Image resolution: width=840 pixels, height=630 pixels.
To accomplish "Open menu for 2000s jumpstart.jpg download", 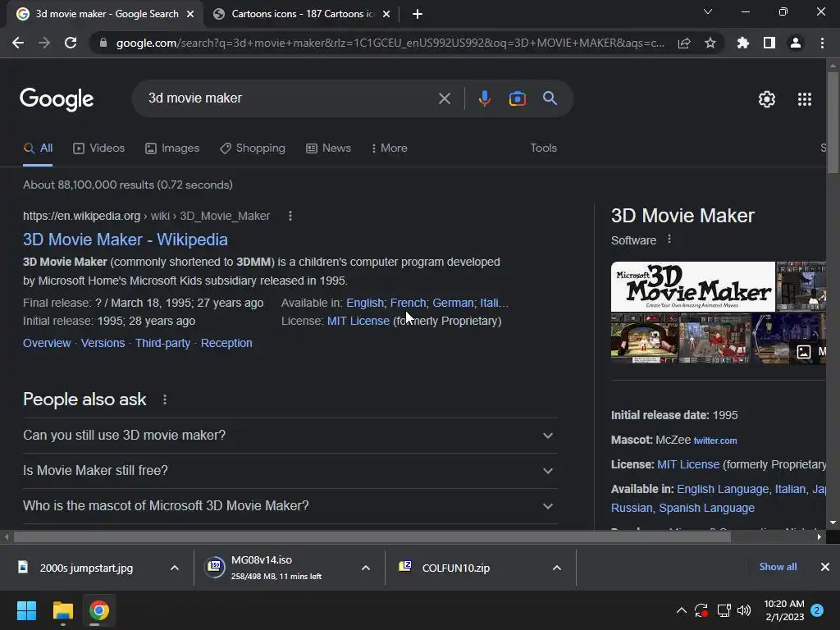I will pos(175,568).
